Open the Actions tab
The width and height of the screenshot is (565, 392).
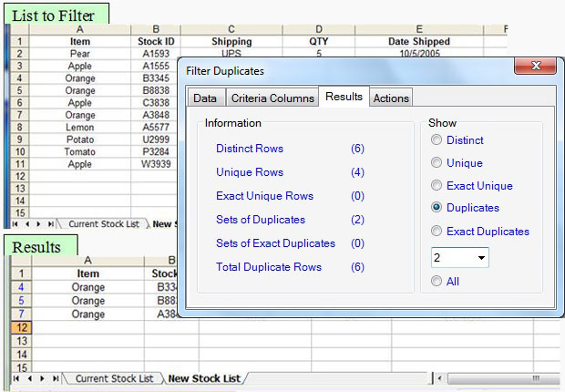(x=391, y=98)
